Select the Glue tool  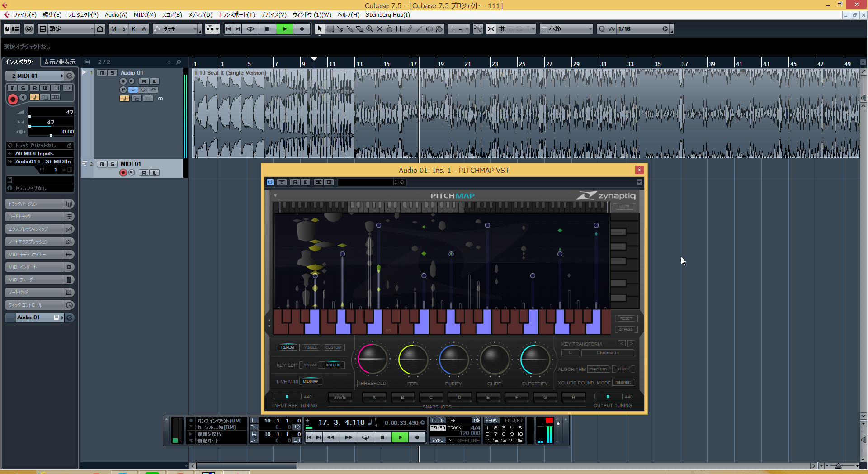350,29
